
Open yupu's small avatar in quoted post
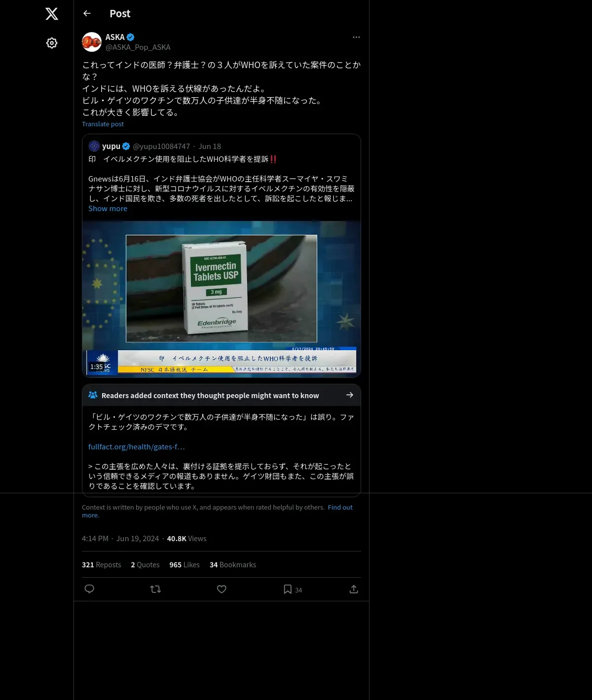coord(94,146)
